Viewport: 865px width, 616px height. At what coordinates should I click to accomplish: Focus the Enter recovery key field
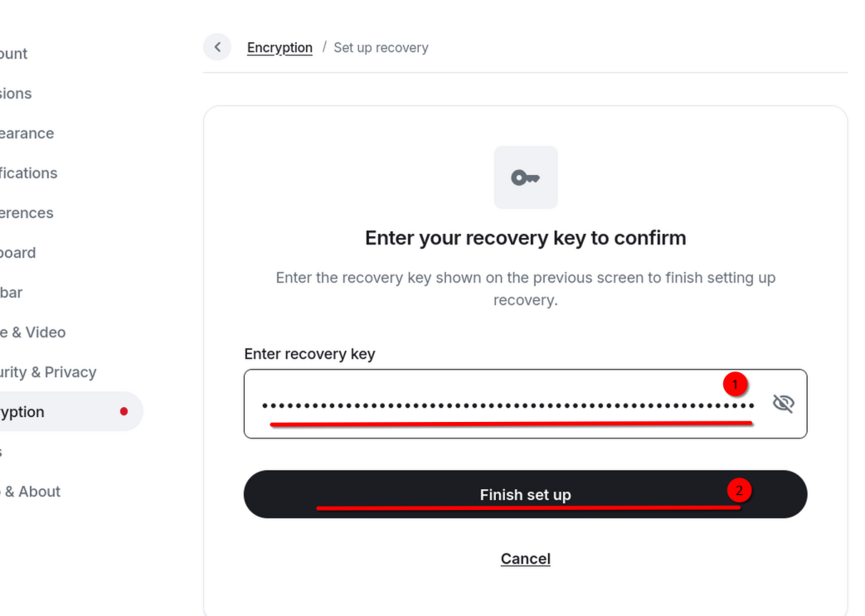point(526,405)
